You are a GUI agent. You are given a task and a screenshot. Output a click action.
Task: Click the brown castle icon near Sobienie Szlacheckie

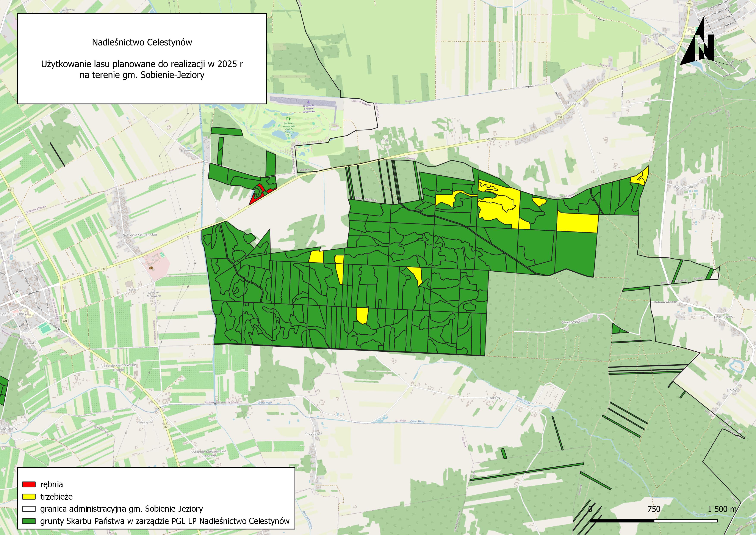(151, 268)
